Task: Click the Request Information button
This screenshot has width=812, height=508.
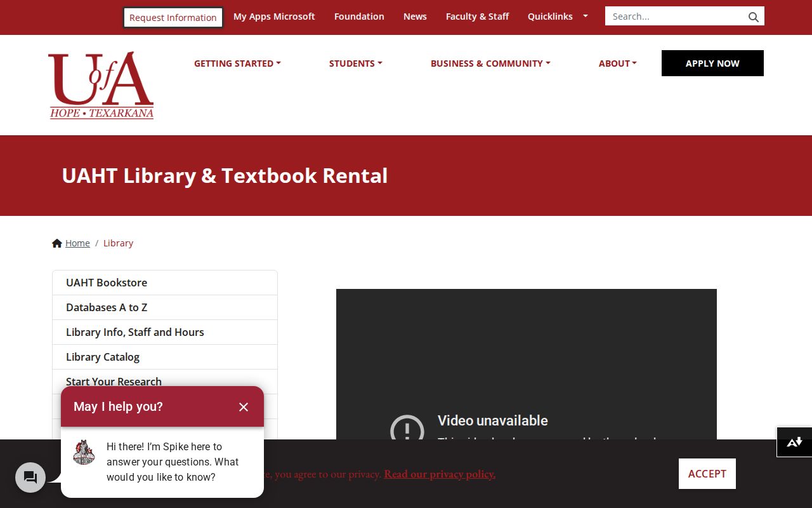Action: coord(173,18)
